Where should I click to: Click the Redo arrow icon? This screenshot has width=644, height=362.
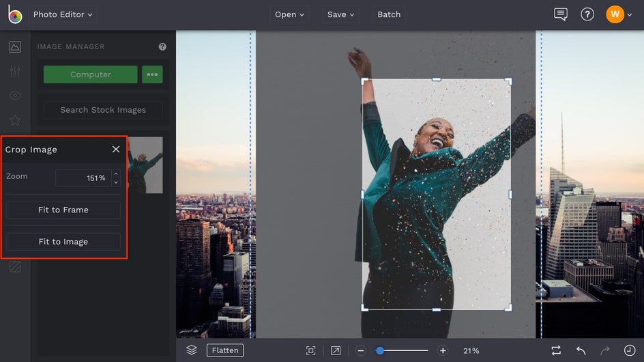tap(605, 350)
